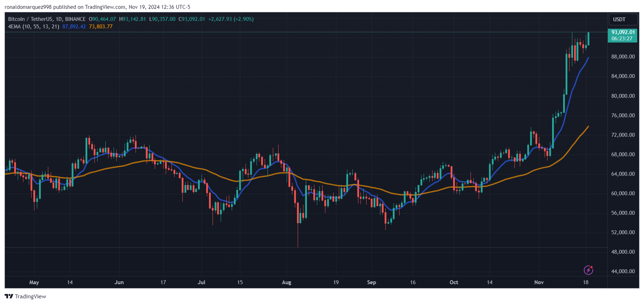
Task: Click the May marker on the time axis
Action: coord(34,282)
